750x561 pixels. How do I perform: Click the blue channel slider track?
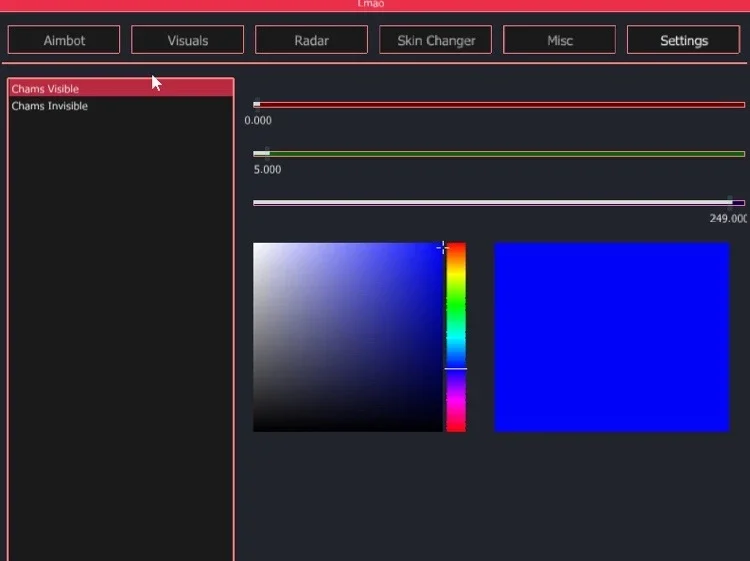click(499, 203)
